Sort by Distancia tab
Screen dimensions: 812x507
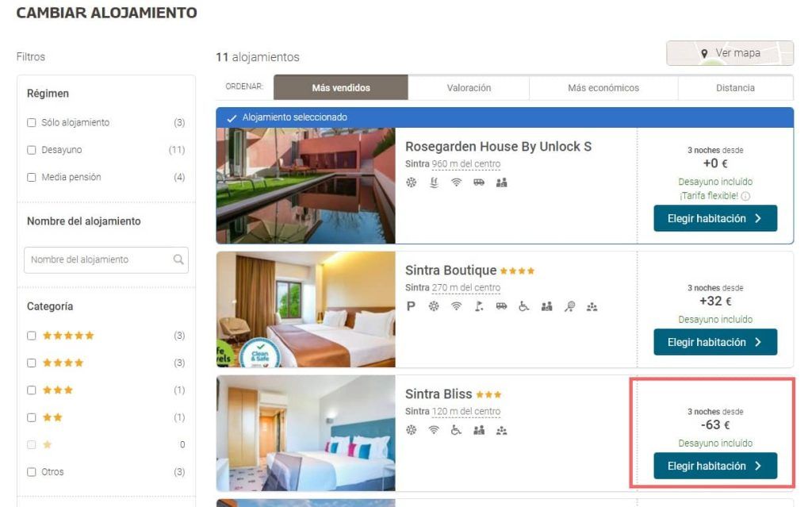click(x=735, y=87)
